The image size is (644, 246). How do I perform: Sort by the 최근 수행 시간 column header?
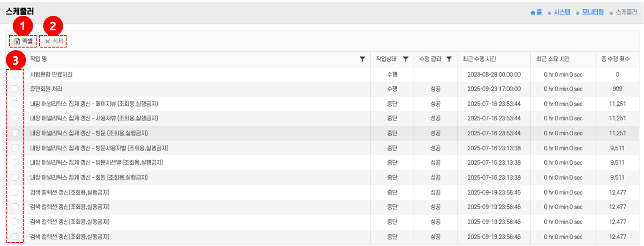479,59
